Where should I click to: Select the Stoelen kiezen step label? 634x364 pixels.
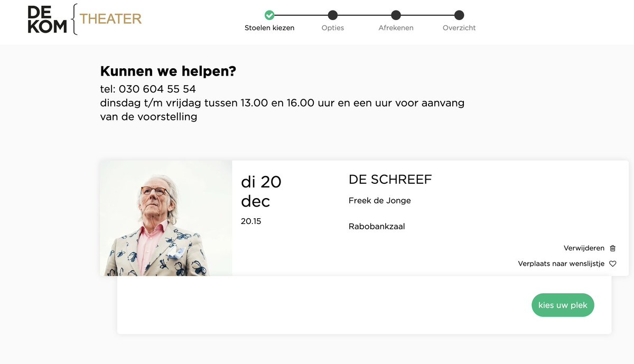pyautogui.click(x=269, y=28)
